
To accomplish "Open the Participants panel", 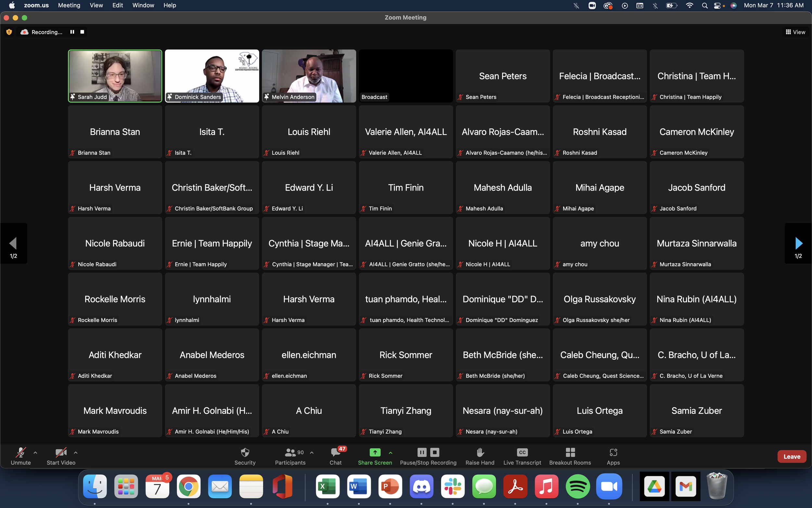I will click(290, 456).
